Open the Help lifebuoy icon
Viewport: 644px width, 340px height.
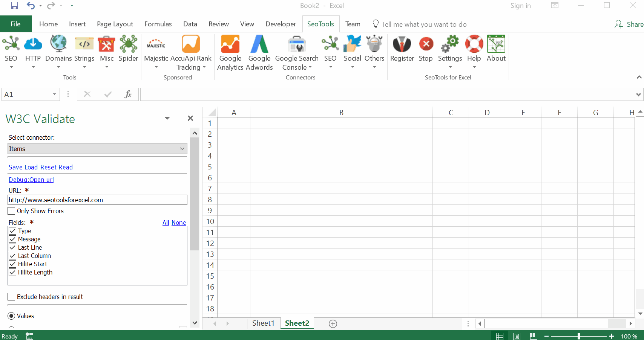tap(474, 44)
